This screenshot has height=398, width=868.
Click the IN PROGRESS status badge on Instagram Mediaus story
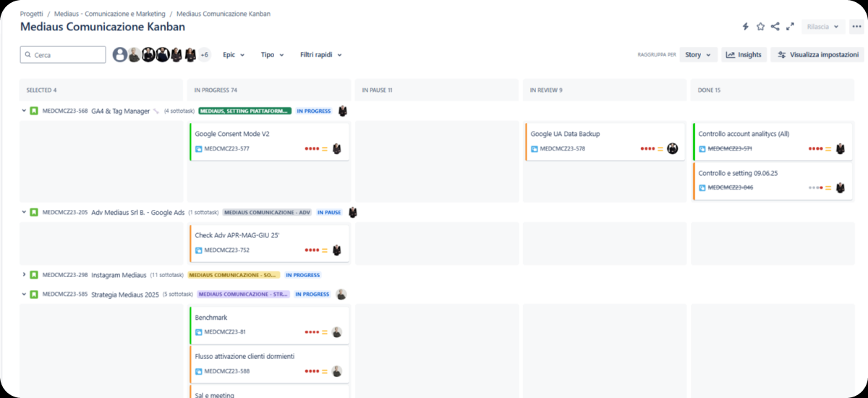302,275
